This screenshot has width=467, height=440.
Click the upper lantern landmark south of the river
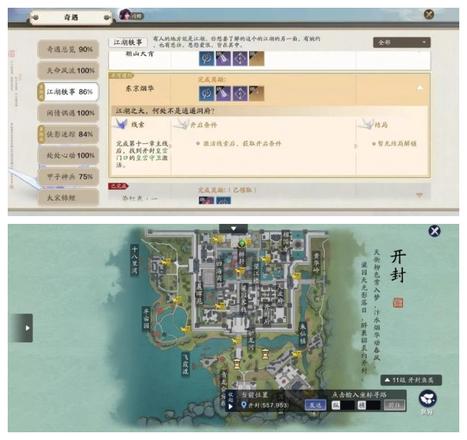tap(265, 354)
